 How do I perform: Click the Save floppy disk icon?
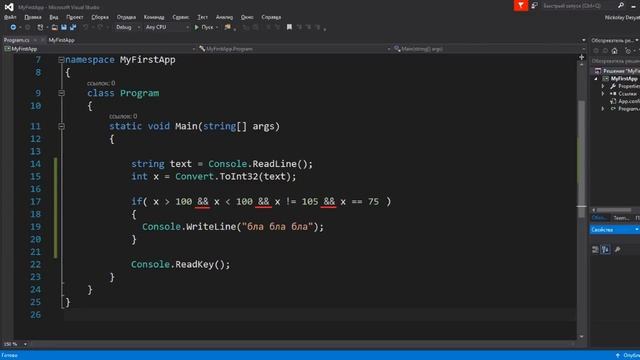pos(64,27)
